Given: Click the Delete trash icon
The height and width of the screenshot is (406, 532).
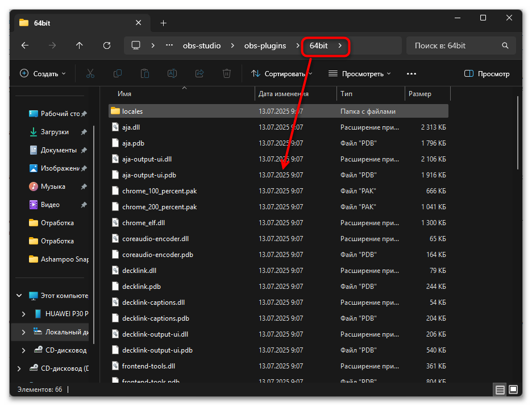Looking at the screenshot, I should click(x=227, y=73).
